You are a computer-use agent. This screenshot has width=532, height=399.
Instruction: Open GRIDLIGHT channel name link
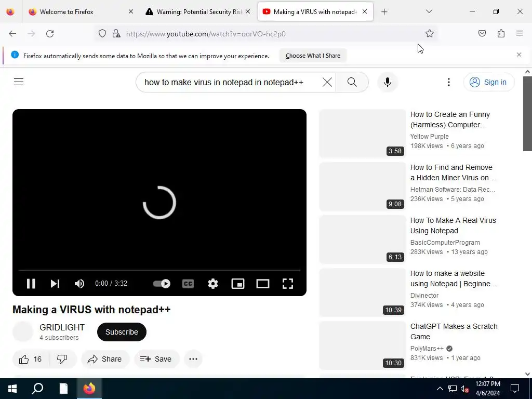pos(62,327)
